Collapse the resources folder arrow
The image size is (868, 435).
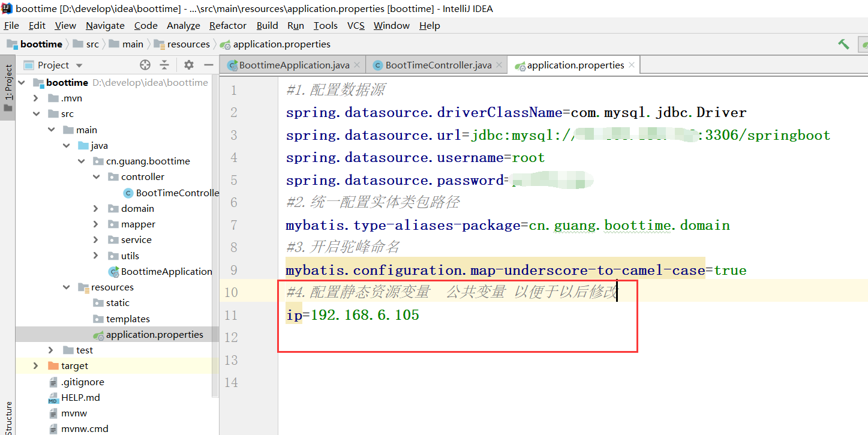[67, 287]
